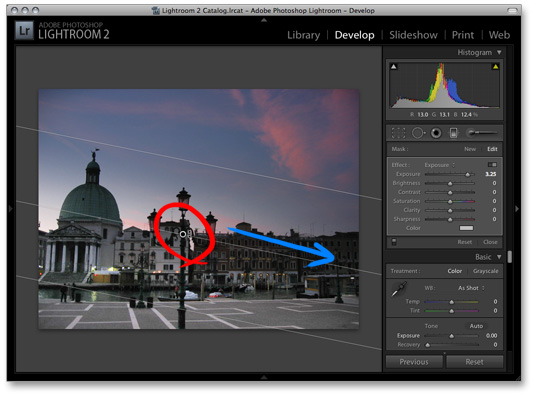534x396 pixels.
Task: Adjust the Brightness slider handle
Action: pos(450,184)
